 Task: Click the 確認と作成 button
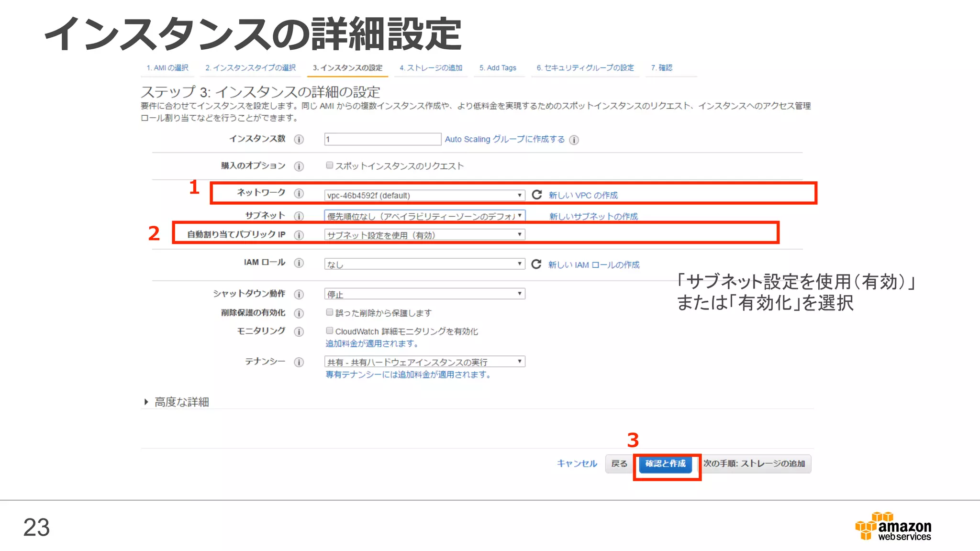(666, 464)
